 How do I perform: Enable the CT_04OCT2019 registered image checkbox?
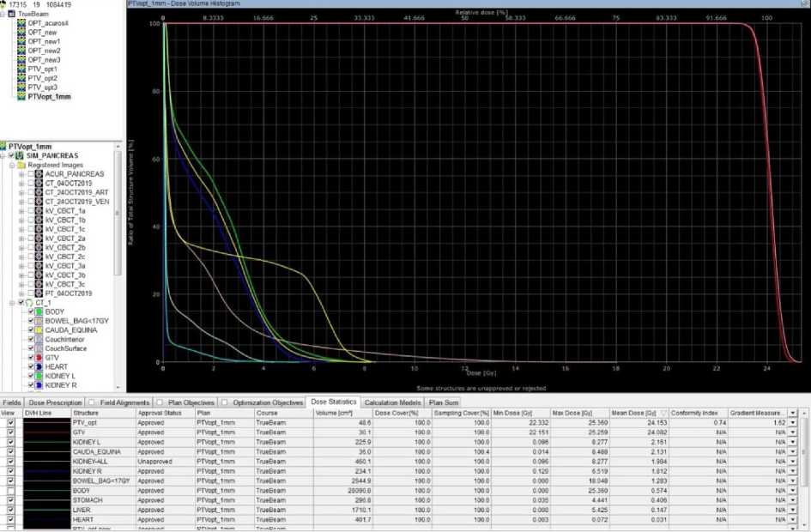coord(32,183)
